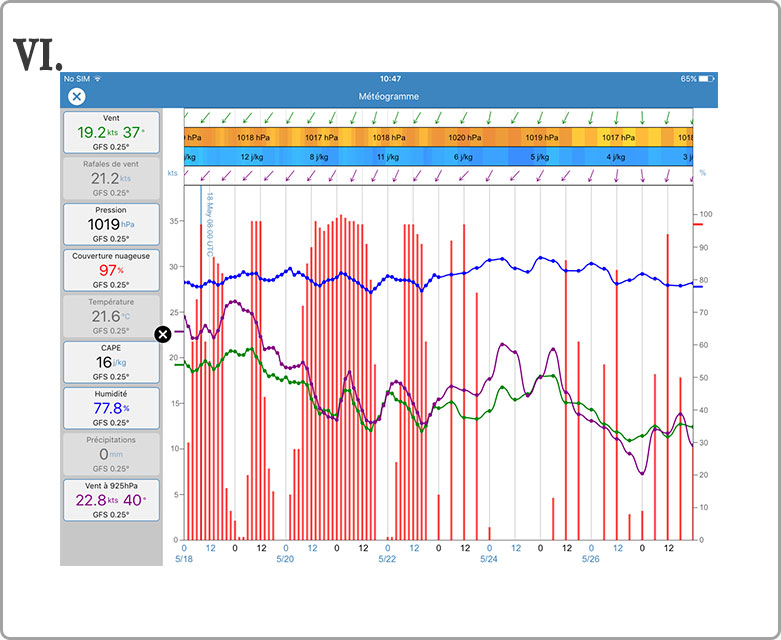
Task: Click the 1020 hPa label in the pressure band
Action: [465, 137]
